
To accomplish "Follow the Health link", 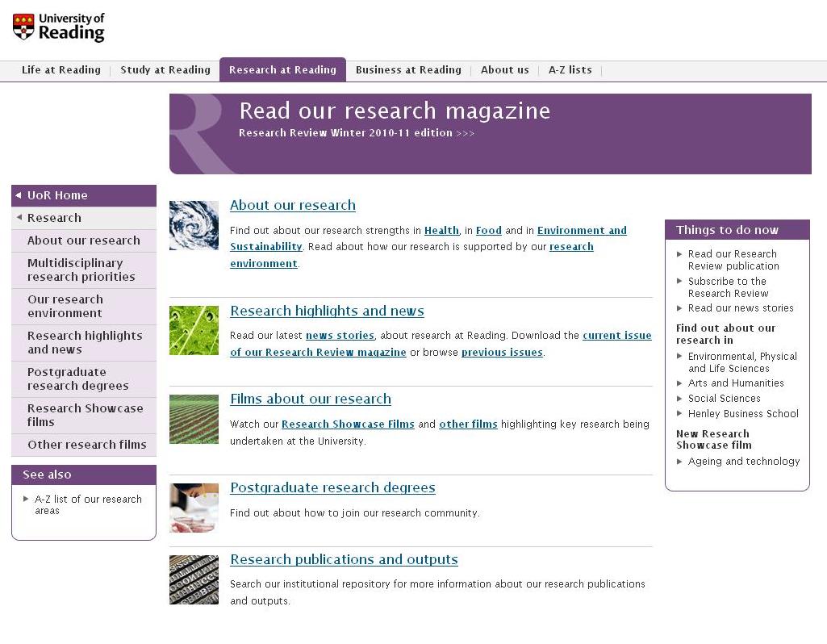I will pyautogui.click(x=441, y=231).
